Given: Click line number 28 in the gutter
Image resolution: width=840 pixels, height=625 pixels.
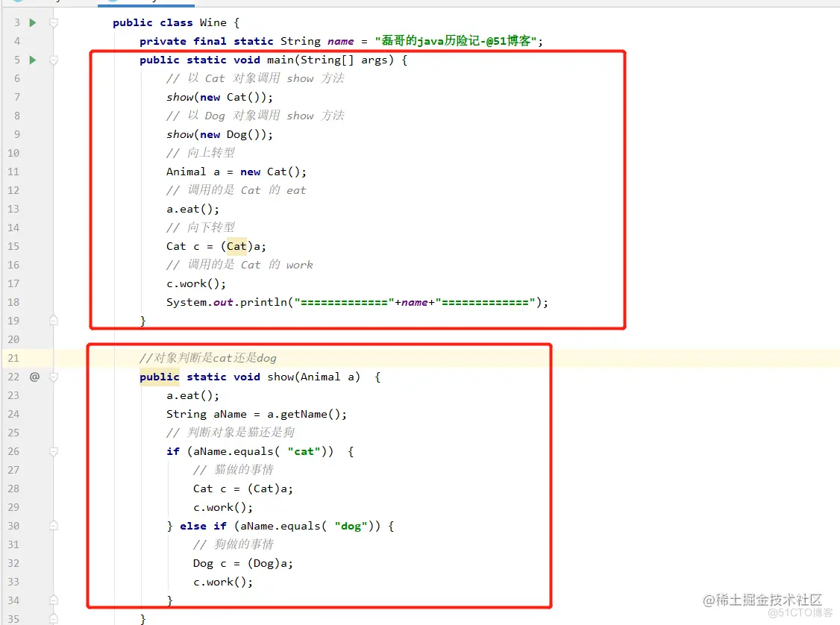Looking at the screenshot, I should coord(13,489).
